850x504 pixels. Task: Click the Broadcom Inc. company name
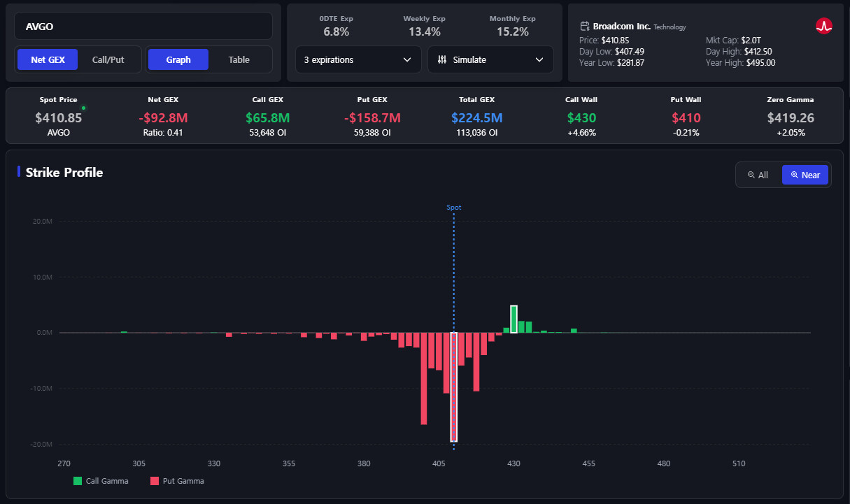622,27
